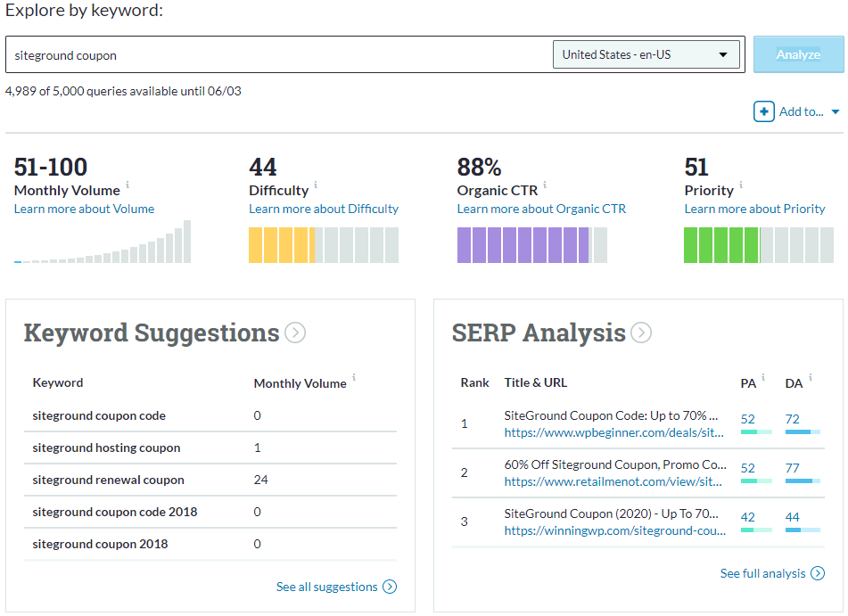Open info icon beside DA column
The width and height of the screenshot is (848, 616).
coord(811,377)
